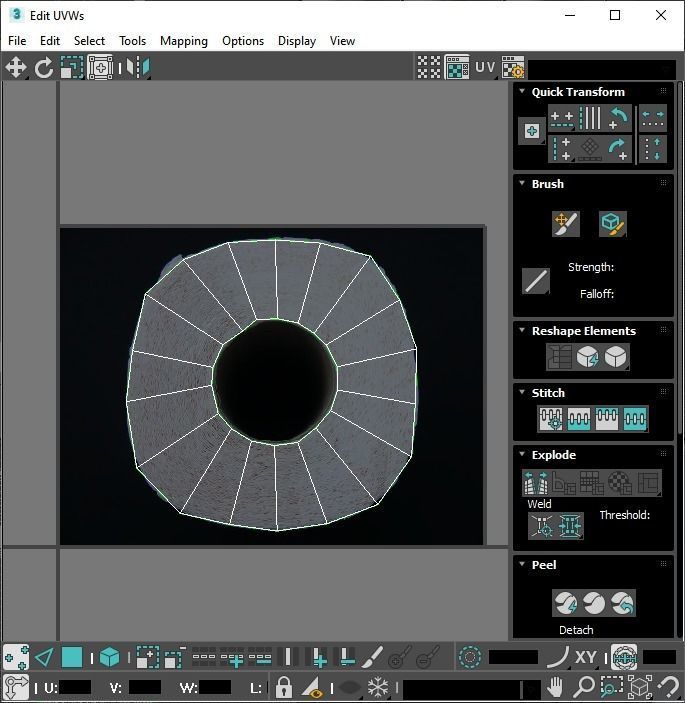This screenshot has width=685, height=703.
Task: Toggle Lock Selected Subobjects padlock
Action: pyautogui.click(x=284, y=687)
